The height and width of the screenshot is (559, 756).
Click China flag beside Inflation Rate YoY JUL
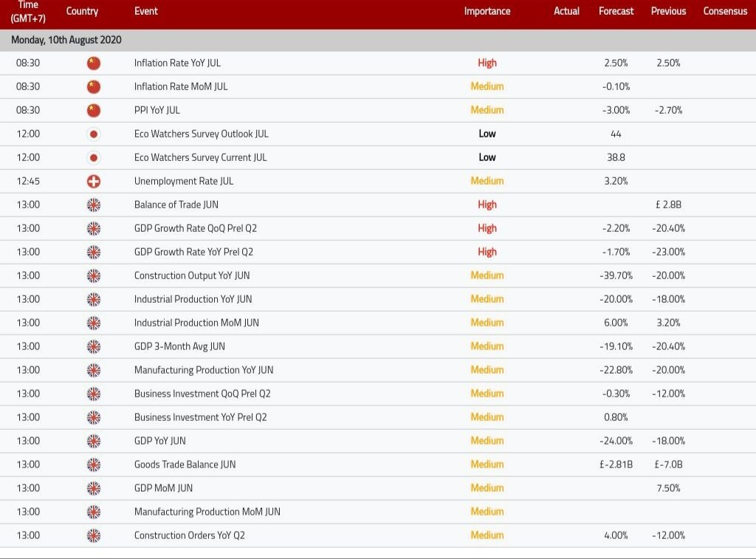pyautogui.click(x=94, y=63)
